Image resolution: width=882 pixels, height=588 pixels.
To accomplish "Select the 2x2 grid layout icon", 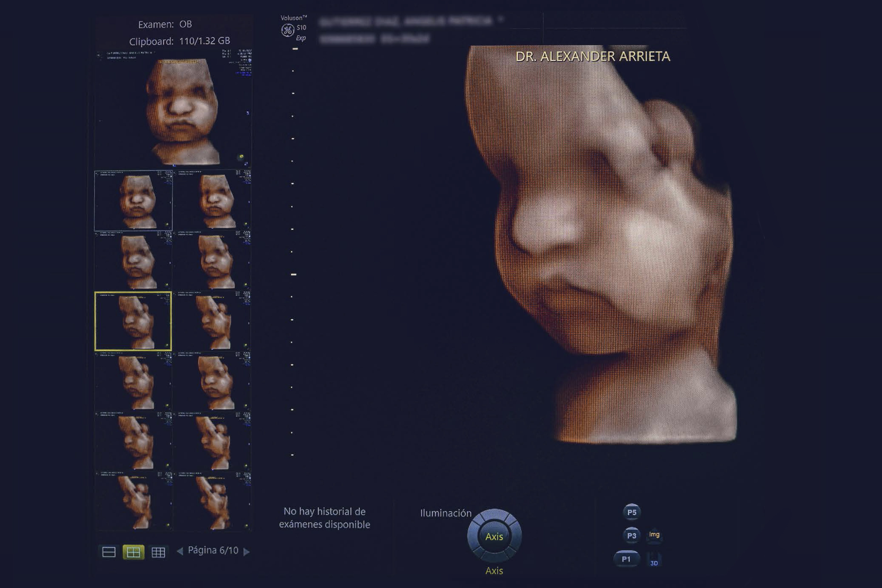I will tap(134, 552).
